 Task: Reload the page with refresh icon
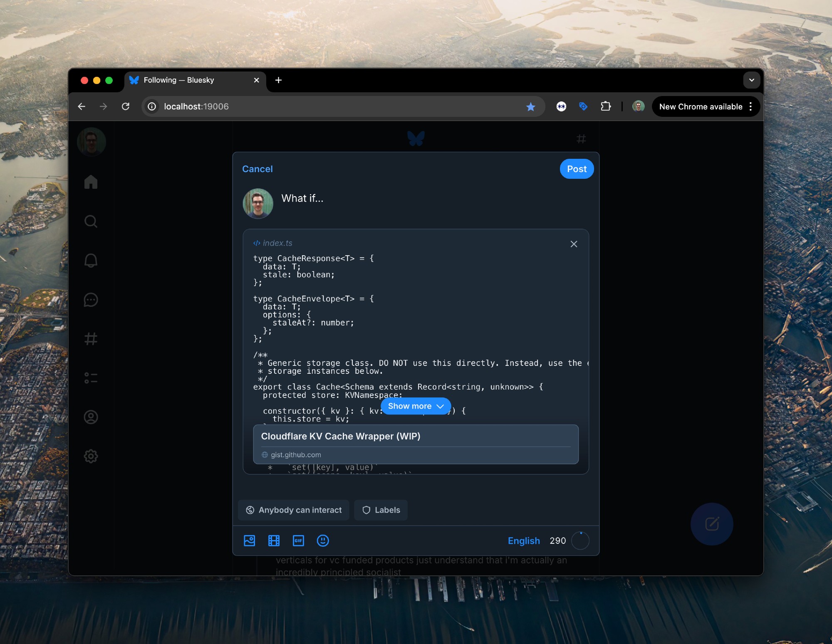pyautogui.click(x=126, y=106)
